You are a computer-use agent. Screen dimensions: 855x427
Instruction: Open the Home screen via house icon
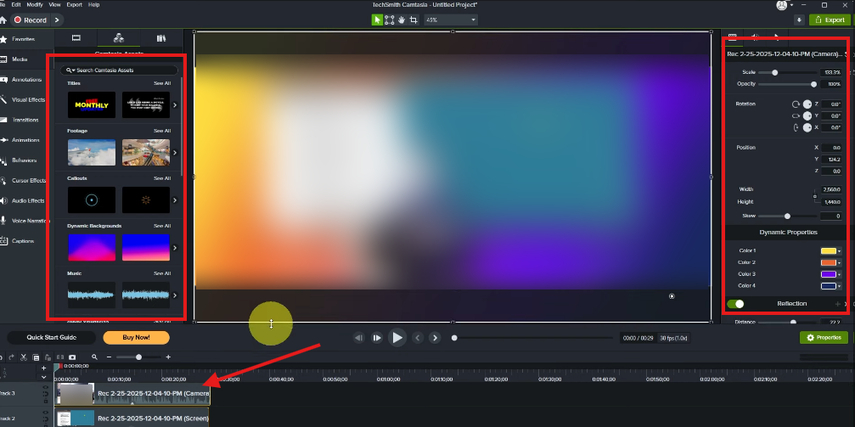pos(3,20)
